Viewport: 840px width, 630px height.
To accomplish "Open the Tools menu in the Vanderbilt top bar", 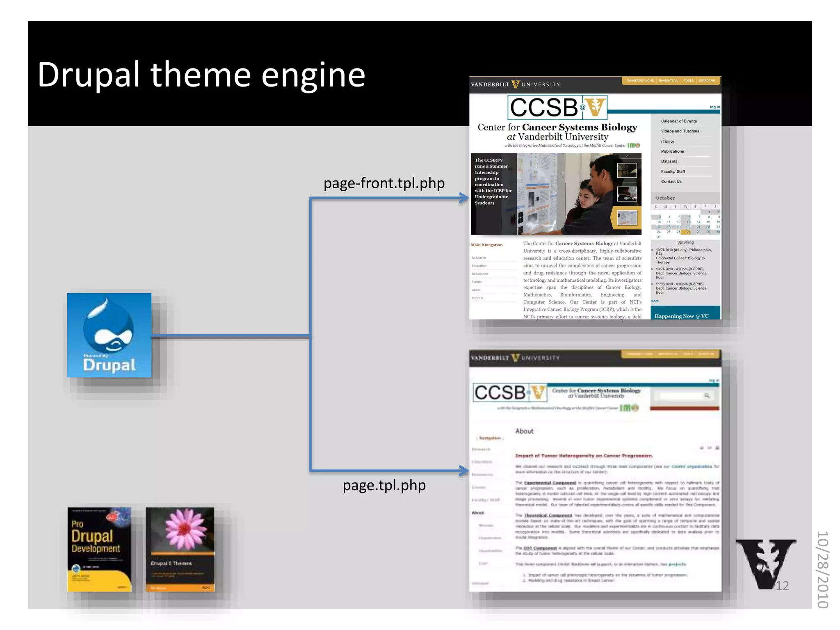I will click(x=689, y=80).
